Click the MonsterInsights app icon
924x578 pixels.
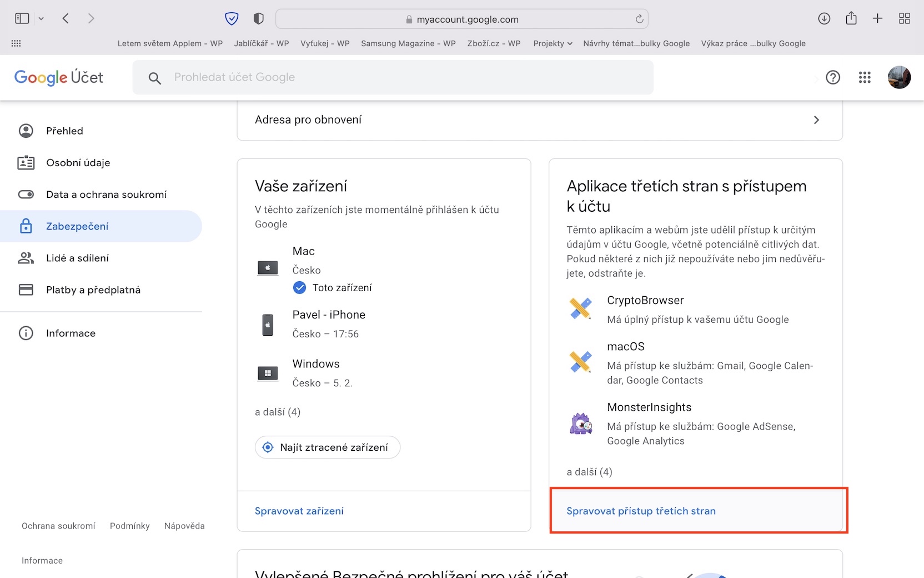coord(581,424)
